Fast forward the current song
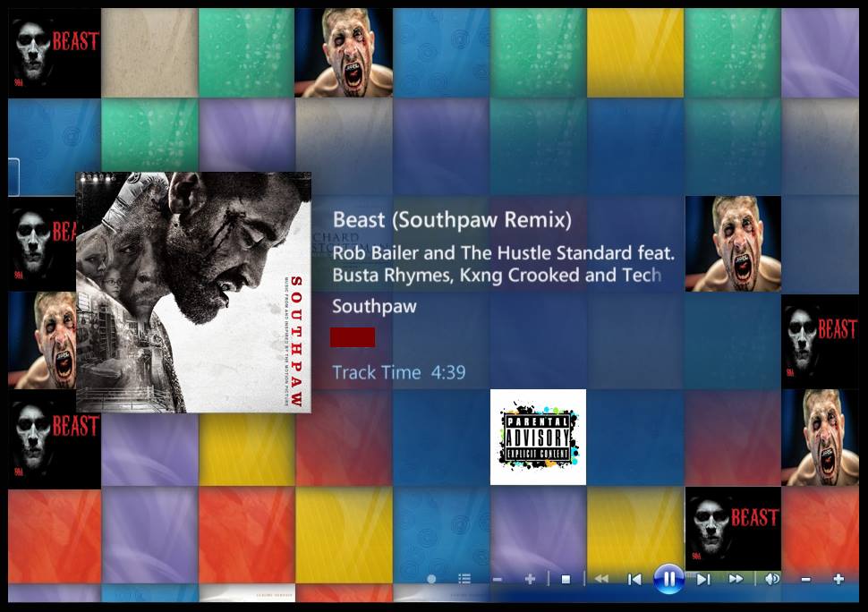The width and height of the screenshot is (868, 612). tap(736, 579)
